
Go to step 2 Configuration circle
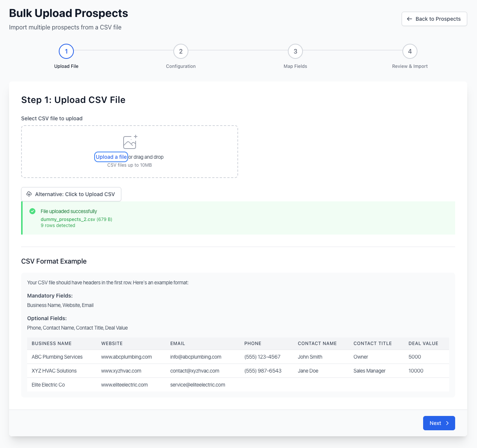(x=181, y=51)
